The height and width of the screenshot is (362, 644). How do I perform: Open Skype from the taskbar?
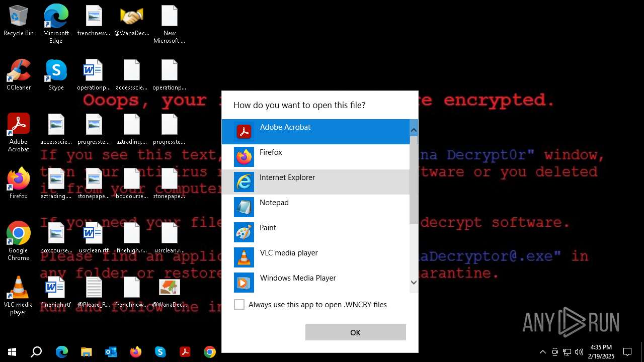click(x=160, y=352)
